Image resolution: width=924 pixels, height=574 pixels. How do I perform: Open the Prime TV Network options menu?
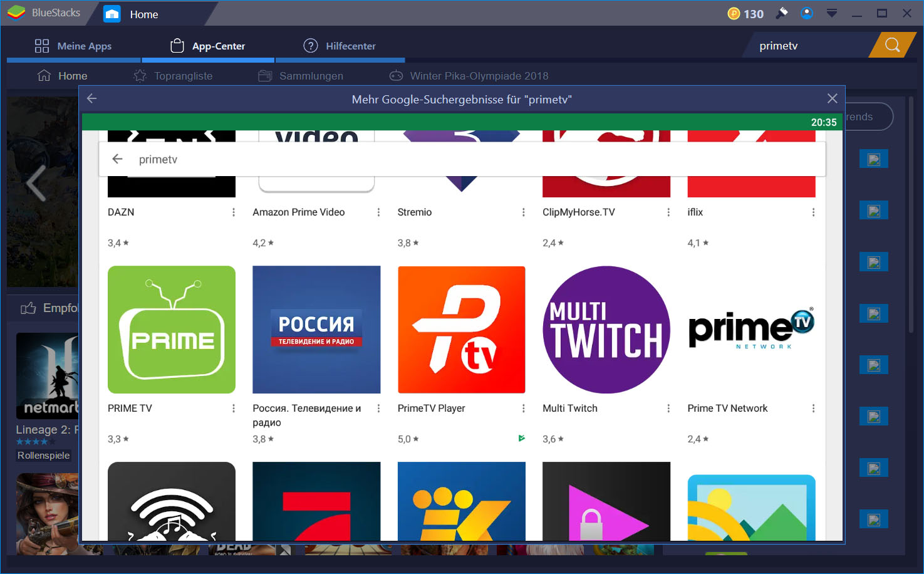click(813, 409)
